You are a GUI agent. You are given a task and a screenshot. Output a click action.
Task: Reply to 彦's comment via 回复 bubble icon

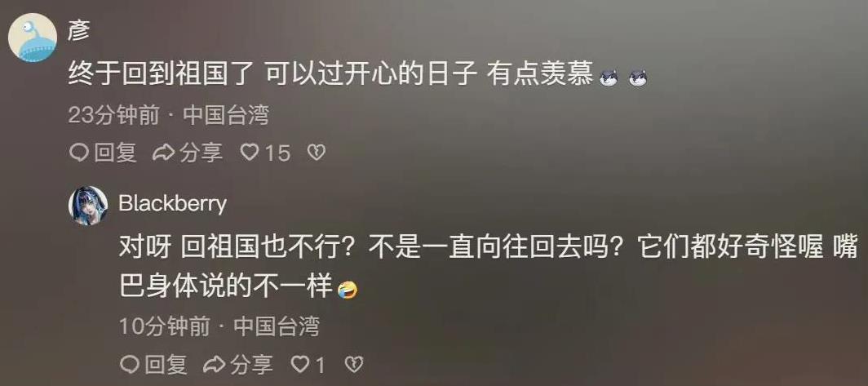point(78,153)
